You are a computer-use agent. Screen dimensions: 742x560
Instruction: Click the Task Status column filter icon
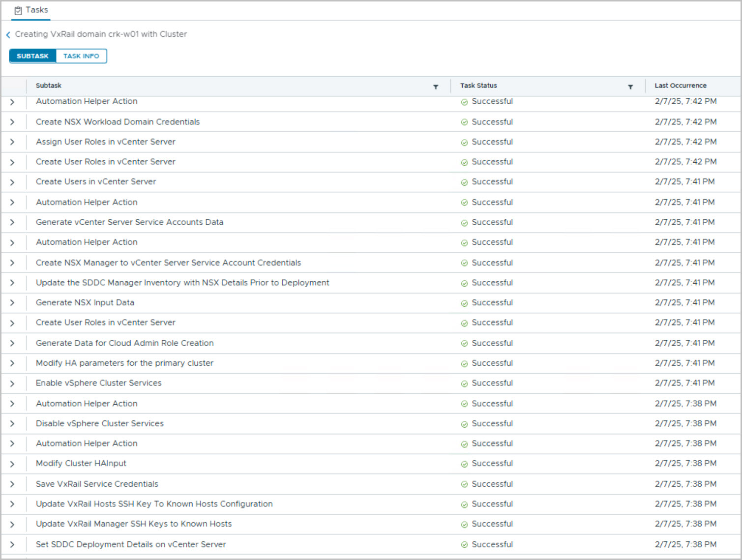click(x=630, y=87)
